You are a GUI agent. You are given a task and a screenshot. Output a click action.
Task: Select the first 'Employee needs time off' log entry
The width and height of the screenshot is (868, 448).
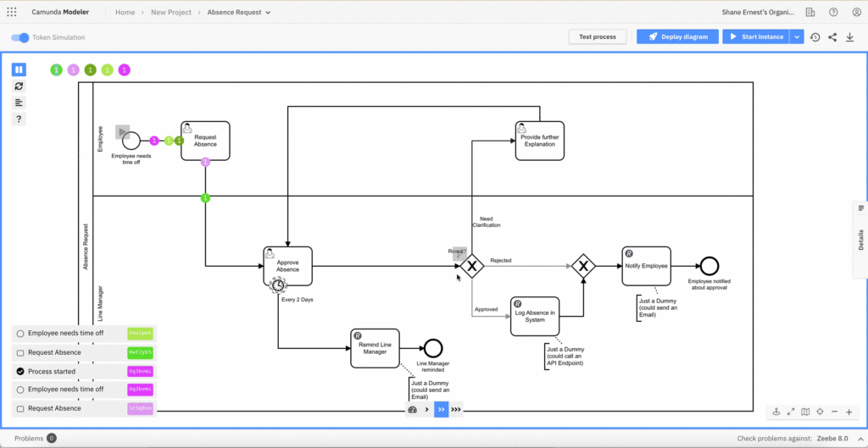(x=84, y=334)
